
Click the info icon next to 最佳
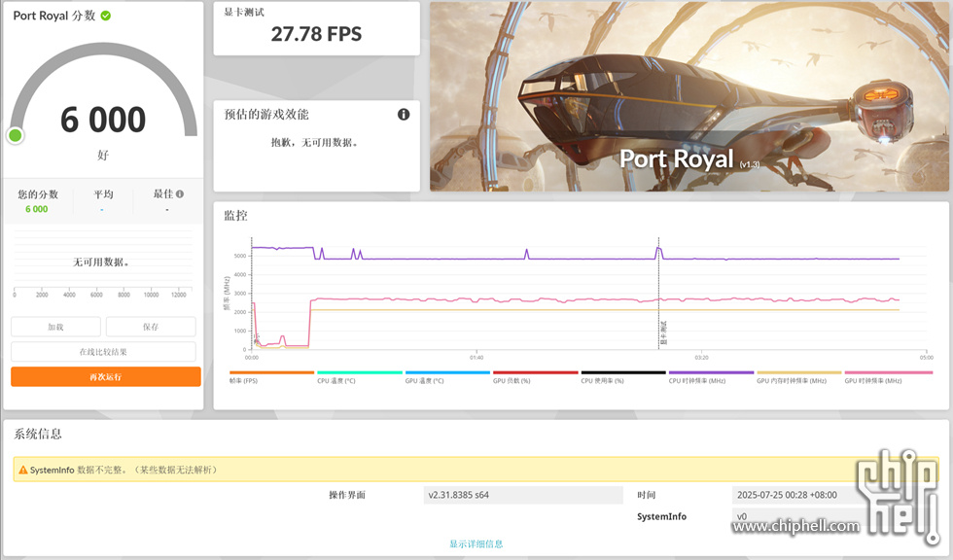click(x=180, y=193)
